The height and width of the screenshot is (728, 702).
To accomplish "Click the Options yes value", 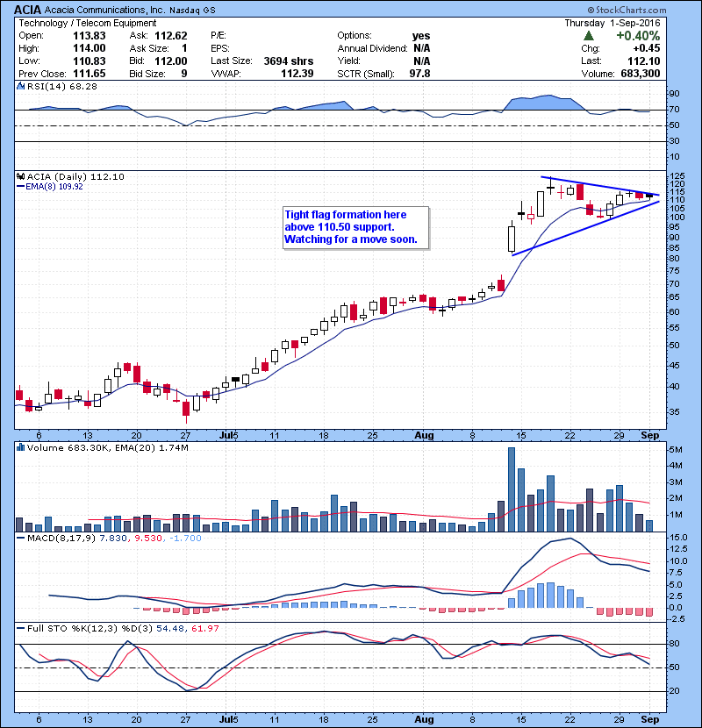I will click(x=421, y=36).
